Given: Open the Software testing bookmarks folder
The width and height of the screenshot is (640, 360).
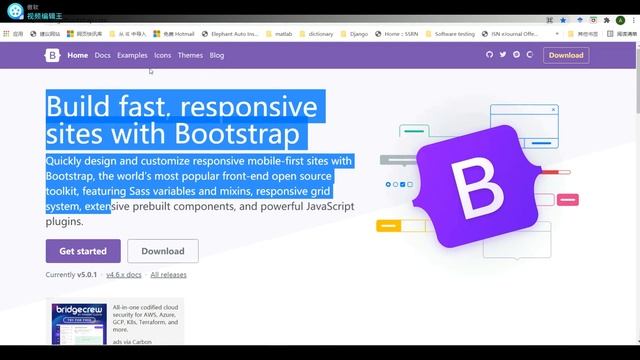Looking at the screenshot, I should 450,34.
